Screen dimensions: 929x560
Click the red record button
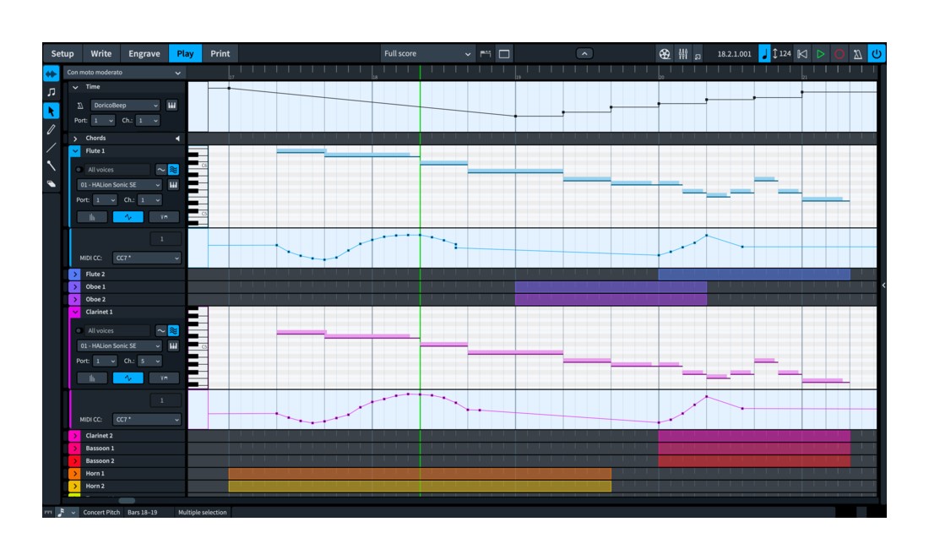(839, 54)
